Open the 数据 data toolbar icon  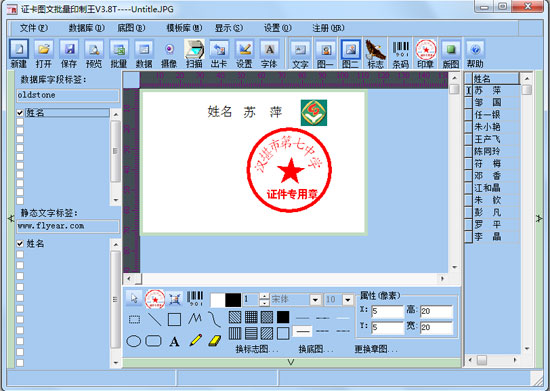click(144, 54)
